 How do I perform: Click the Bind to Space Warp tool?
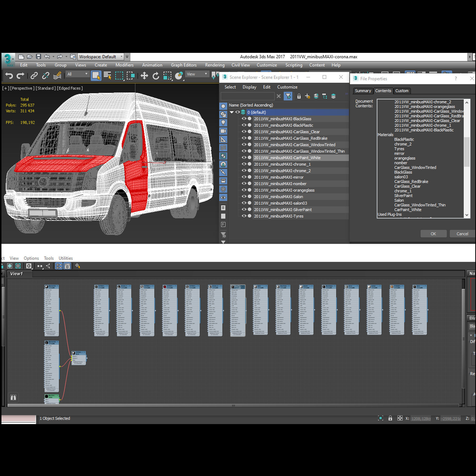tap(57, 76)
